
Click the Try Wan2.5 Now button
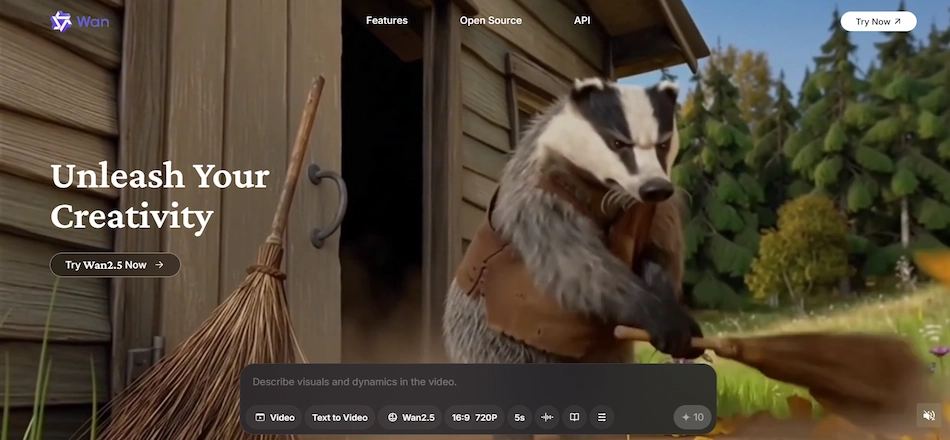(115, 265)
